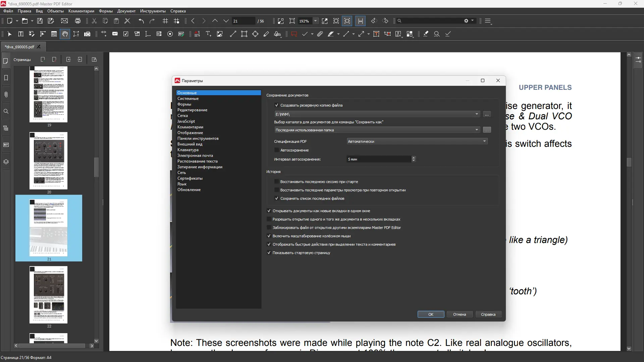
Task: Open the Highlighter tool
Action: (331, 34)
